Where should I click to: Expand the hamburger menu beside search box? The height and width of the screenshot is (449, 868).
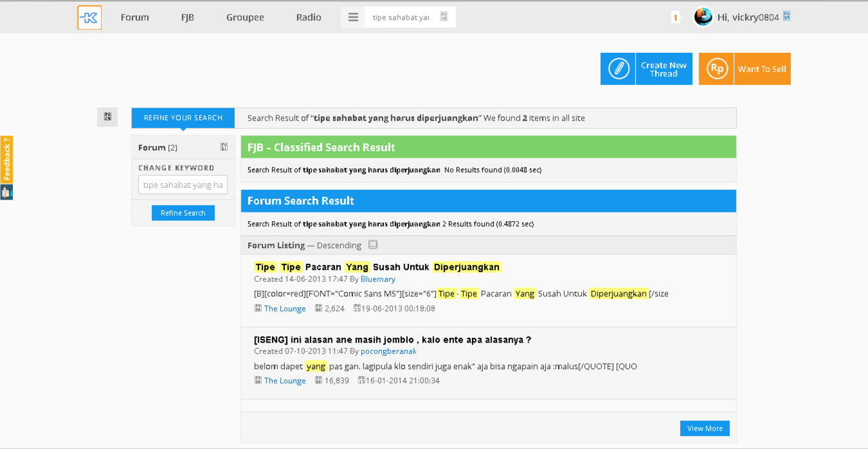pyautogui.click(x=353, y=17)
